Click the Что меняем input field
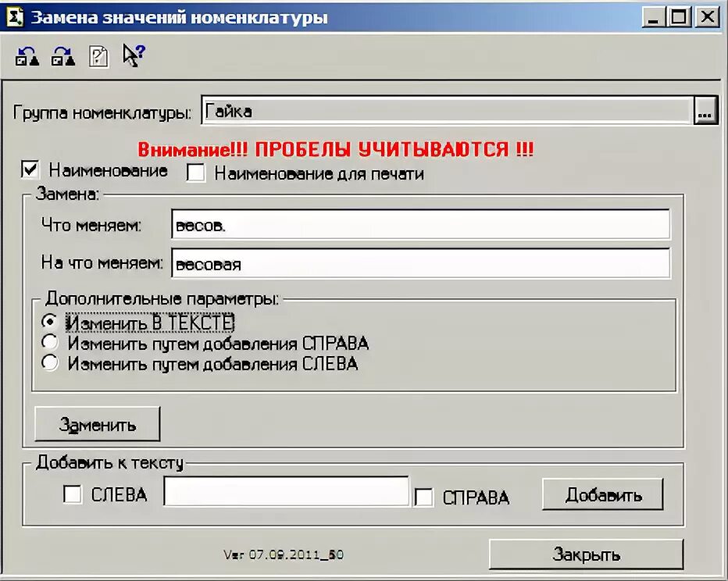Screen dimensions: 728x581 pyautogui.click(x=421, y=225)
